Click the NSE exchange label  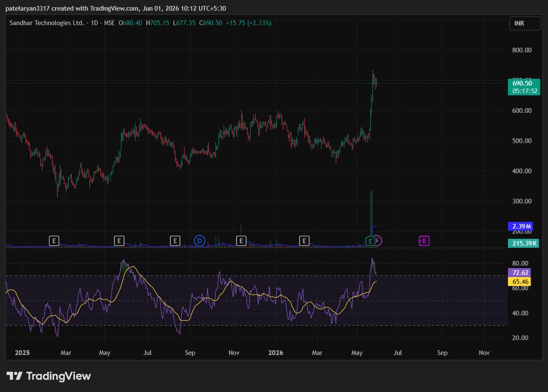tap(109, 23)
